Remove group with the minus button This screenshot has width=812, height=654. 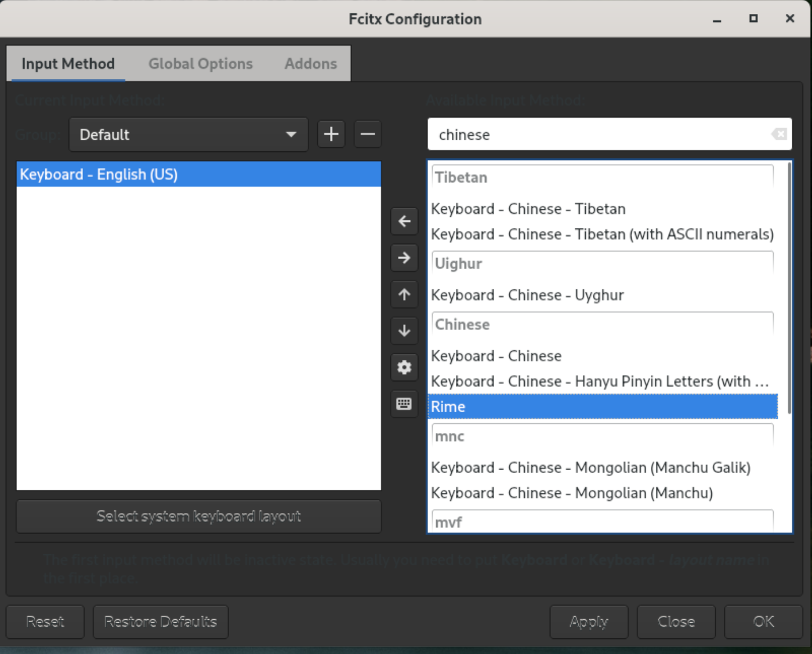coord(368,135)
